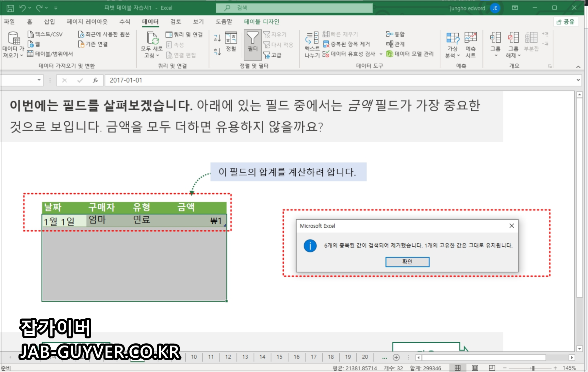Viewport: 588px width, 372px height.
Task: Open the Advanced filter (고급) option
Action: pos(272,55)
